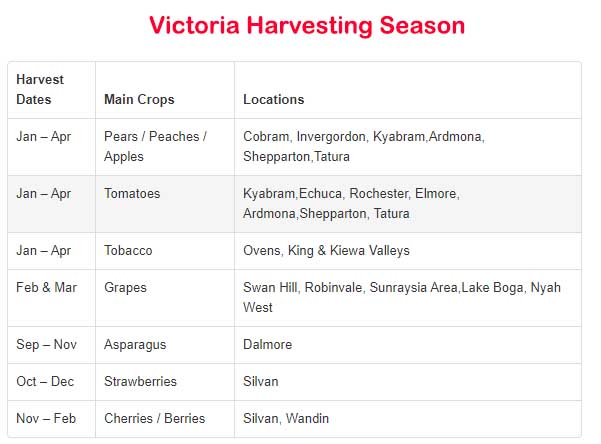601x444 pixels.
Task: Click the Pears / Peaches / Apples cell
Action: click(165, 147)
